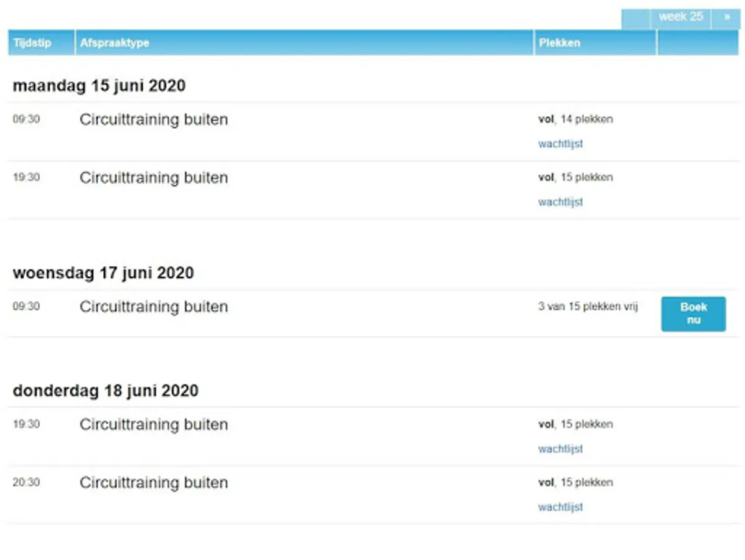Select Thursday 20:30 Circuittraining buiten entry
The image size is (745, 560).
click(x=154, y=483)
